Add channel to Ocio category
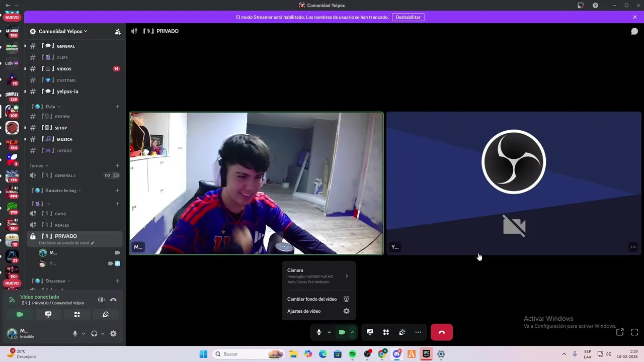The image size is (644, 362). click(x=117, y=107)
